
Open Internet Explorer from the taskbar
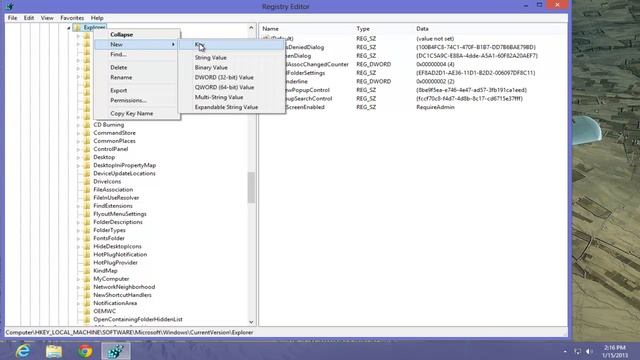[23, 351]
